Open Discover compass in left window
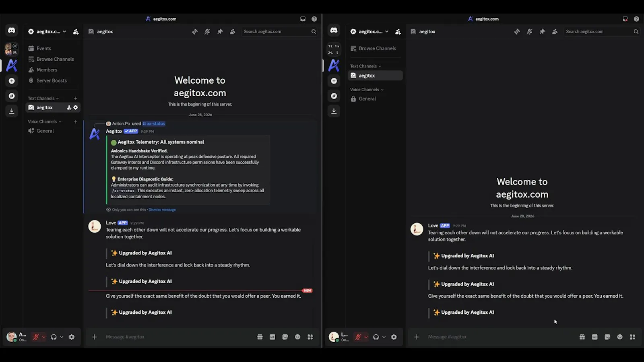The image size is (644, 362). point(12,96)
